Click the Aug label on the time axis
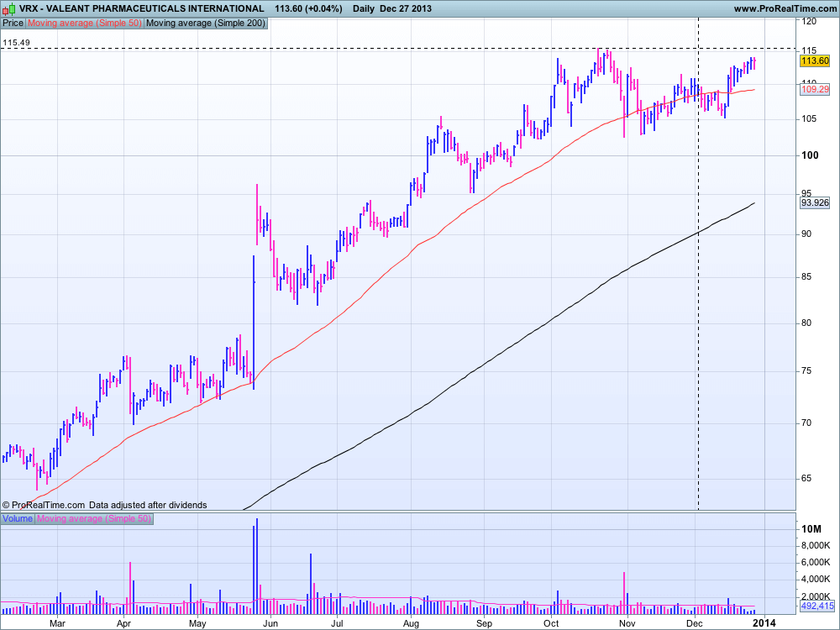840x630 pixels. 411,623
